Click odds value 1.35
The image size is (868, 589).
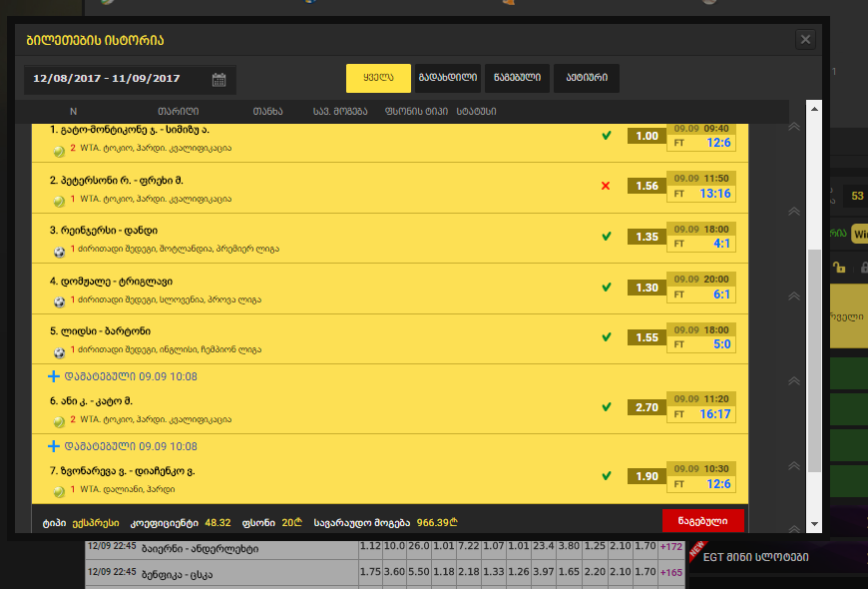click(x=647, y=237)
